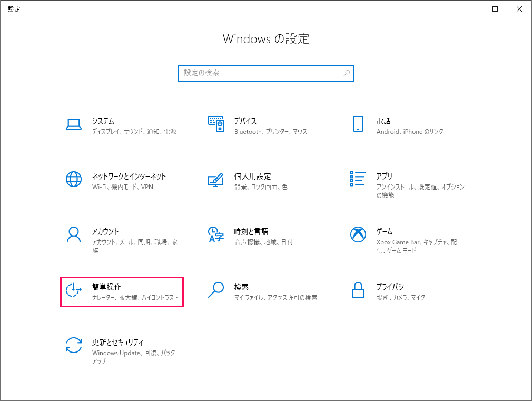This screenshot has height=401, width=532.
Task: Focus the 設定の検索 search field
Action: [x=266, y=73]
